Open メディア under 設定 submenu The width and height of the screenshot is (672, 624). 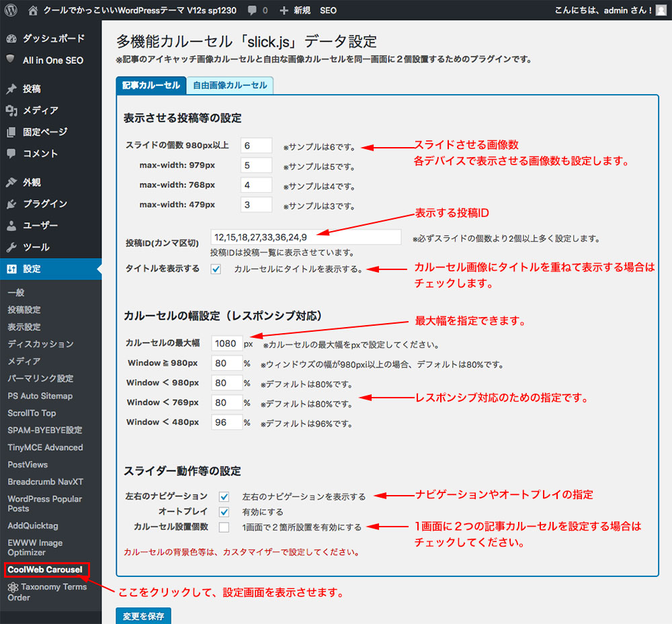click(24, 361)
